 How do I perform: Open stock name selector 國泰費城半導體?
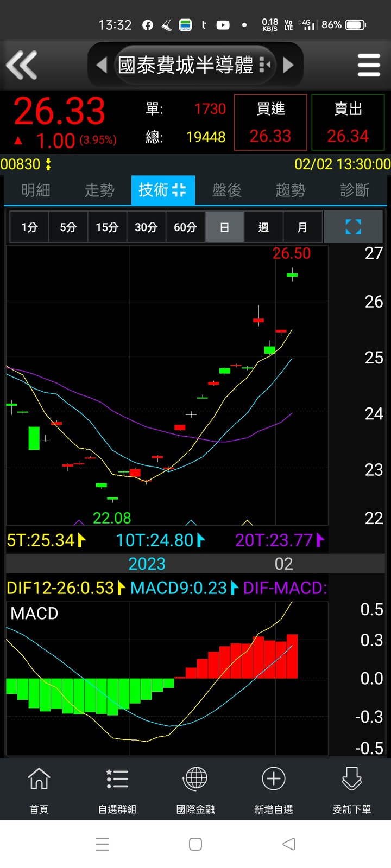coord(194,65)
